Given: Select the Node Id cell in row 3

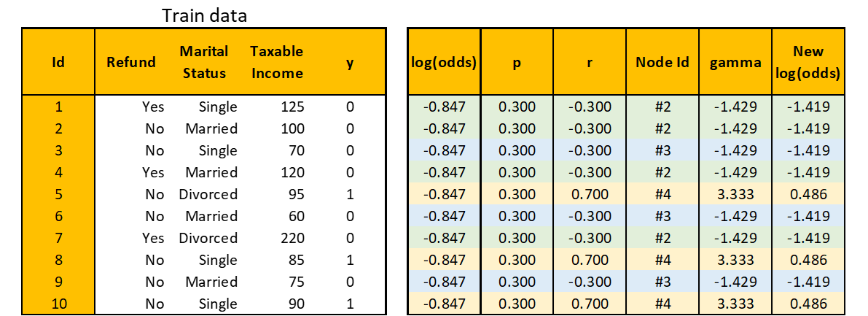Looking at the screenshot, I should click(x=662, y=150).
